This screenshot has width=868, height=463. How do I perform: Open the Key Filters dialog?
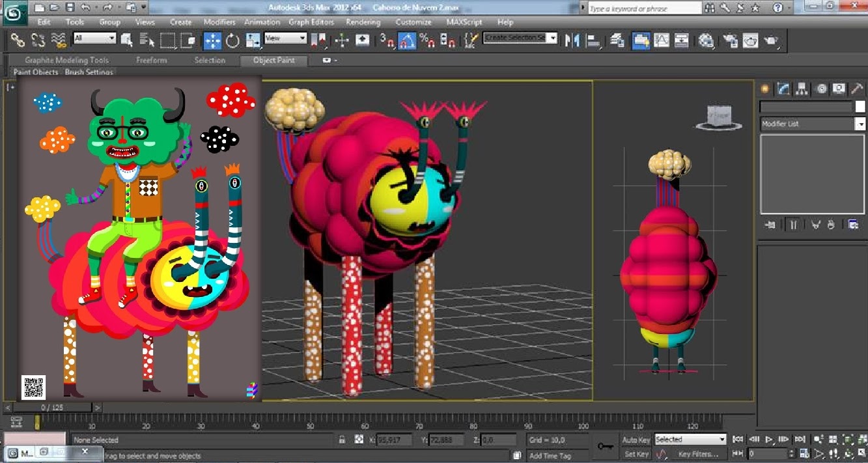point(697,454)
